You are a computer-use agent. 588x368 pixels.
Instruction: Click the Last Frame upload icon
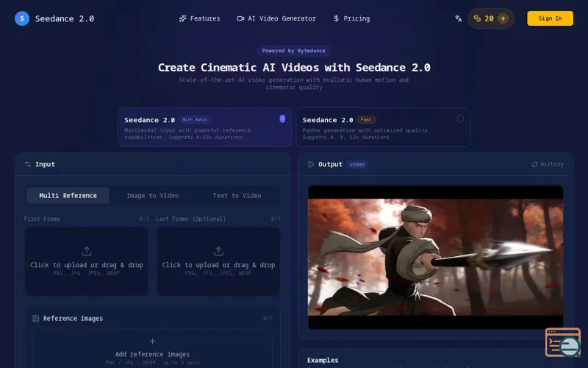(x=218, y=251)
